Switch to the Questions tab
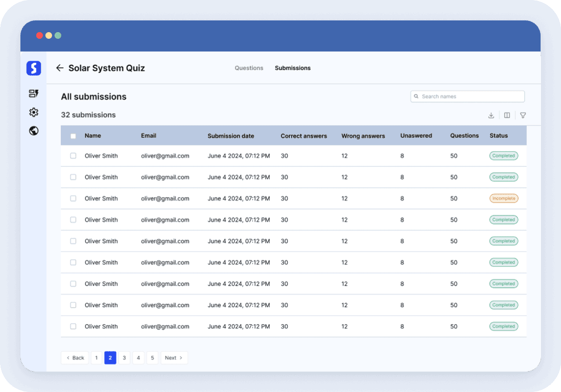The height and width of the screenshot is (392, 561). click(x=249, y=68)
